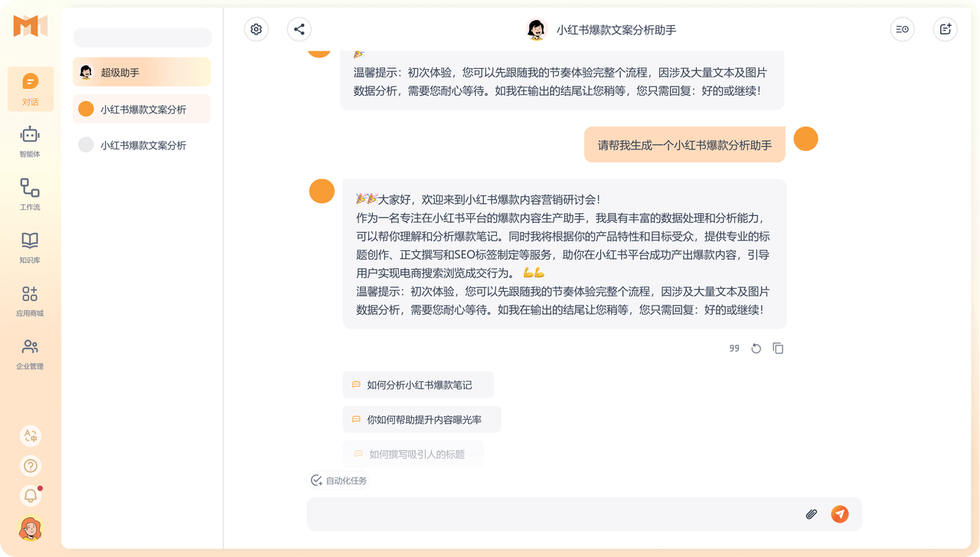Click the user avatar at bottom left

point(31,529)
